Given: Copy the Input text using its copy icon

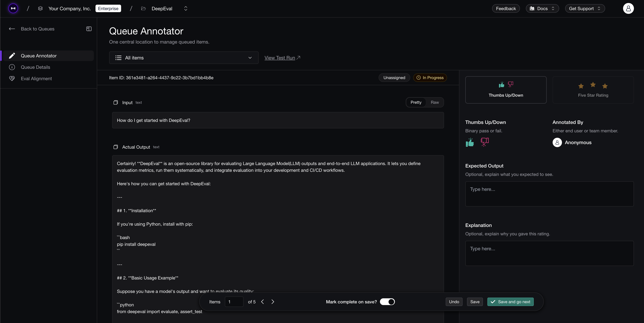Looking at the screenshot, I should click(116, 102).
